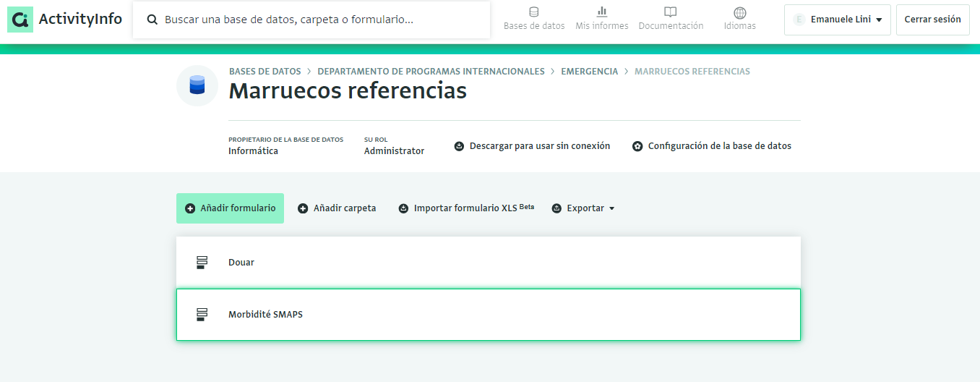This screenshot has height=382, width=980.
Task: Go to Mis informes label
Action: [602, 26]
